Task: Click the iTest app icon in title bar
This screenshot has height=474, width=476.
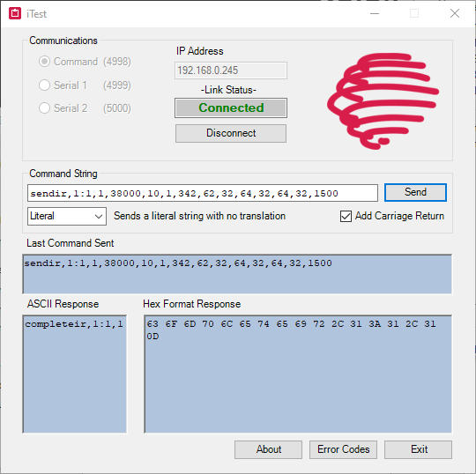Action: (15, 13)
